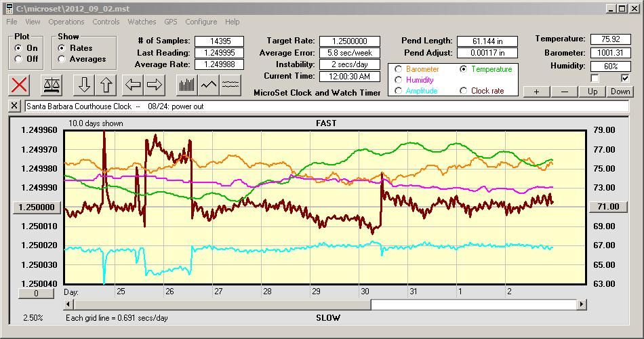Select the Averages show option
This screenshot has width=644, height=339.
tap(62, 59)
